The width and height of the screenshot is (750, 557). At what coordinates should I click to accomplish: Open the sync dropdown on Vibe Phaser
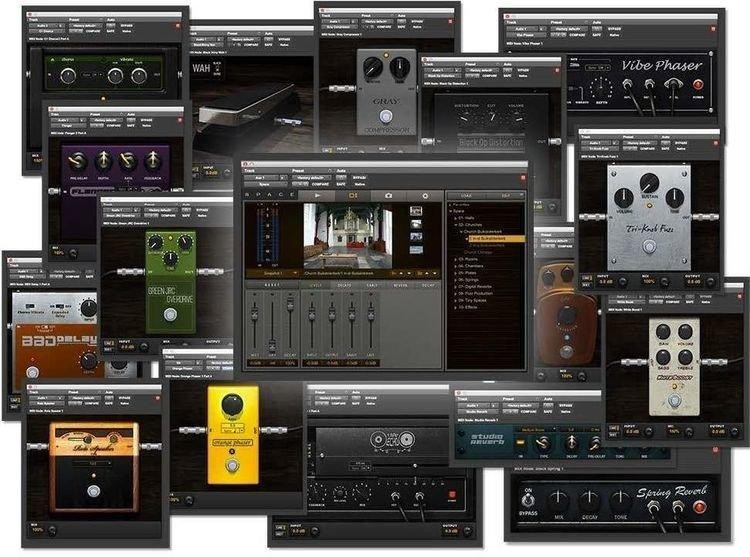click(x=597, y=68)
